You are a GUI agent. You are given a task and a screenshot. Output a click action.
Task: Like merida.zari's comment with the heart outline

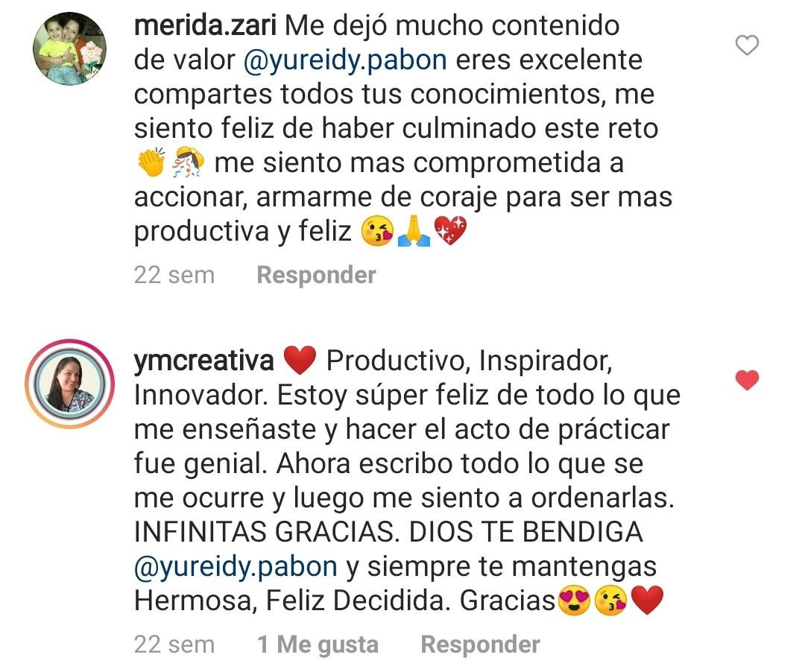coord(747,45)
